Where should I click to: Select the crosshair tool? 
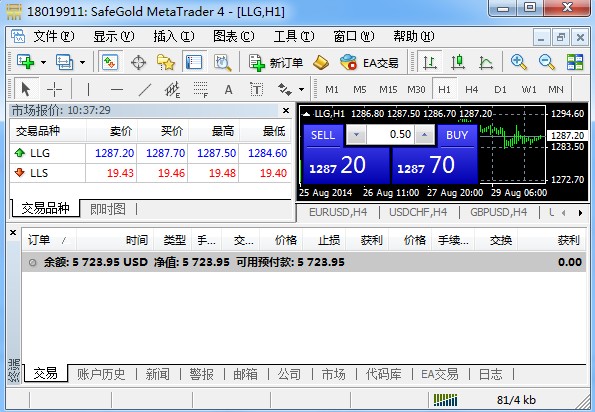tap(54, 90)
